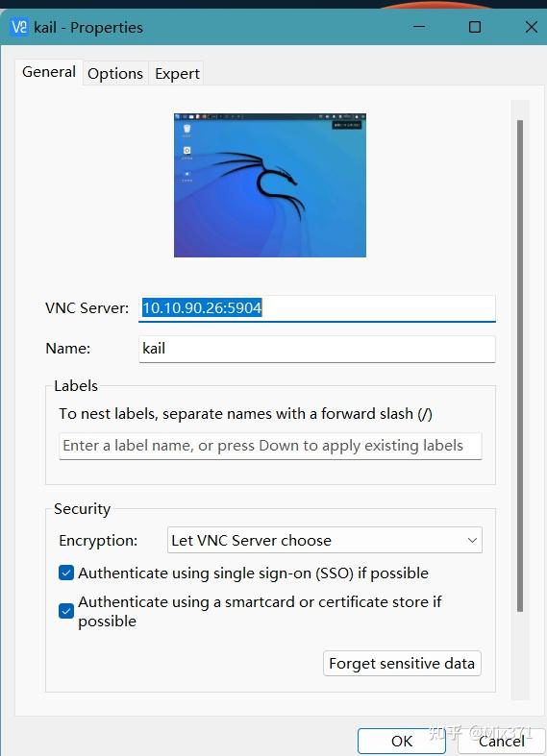Close the kail Properties window
This screenshot has height=756, width=547.
click(x=531, y=27)
